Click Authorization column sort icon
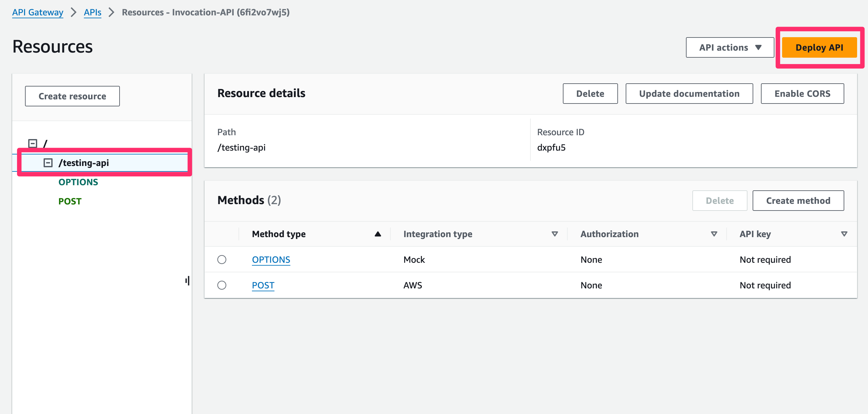 pos(714,234)
